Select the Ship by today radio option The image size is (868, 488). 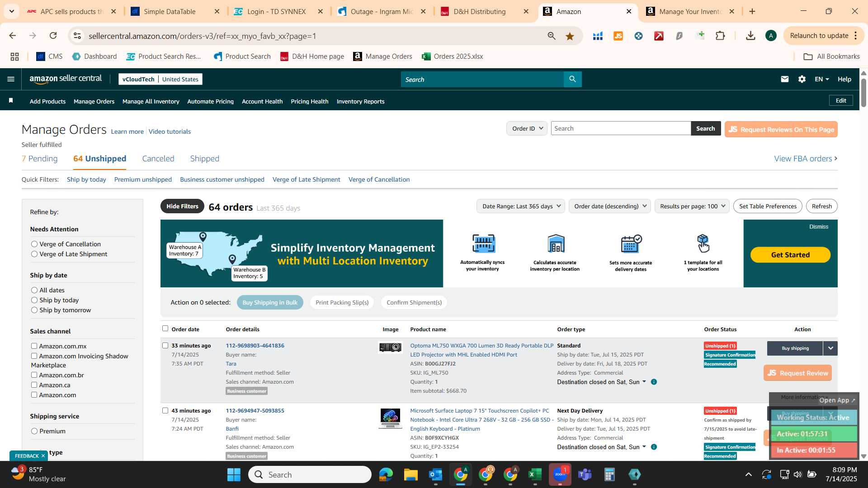(x=34, y=300)
